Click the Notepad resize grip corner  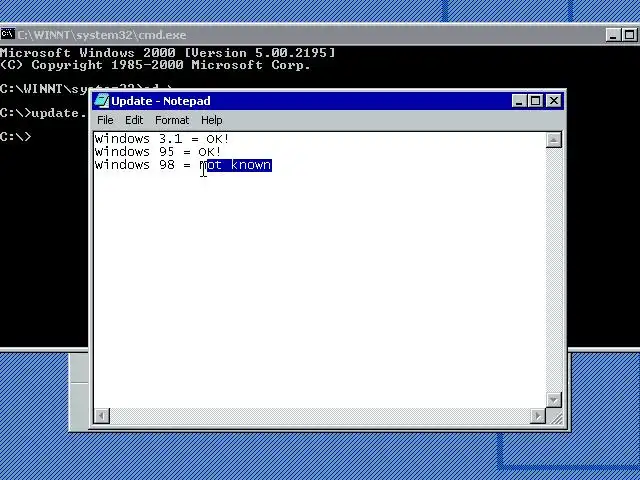554,416
